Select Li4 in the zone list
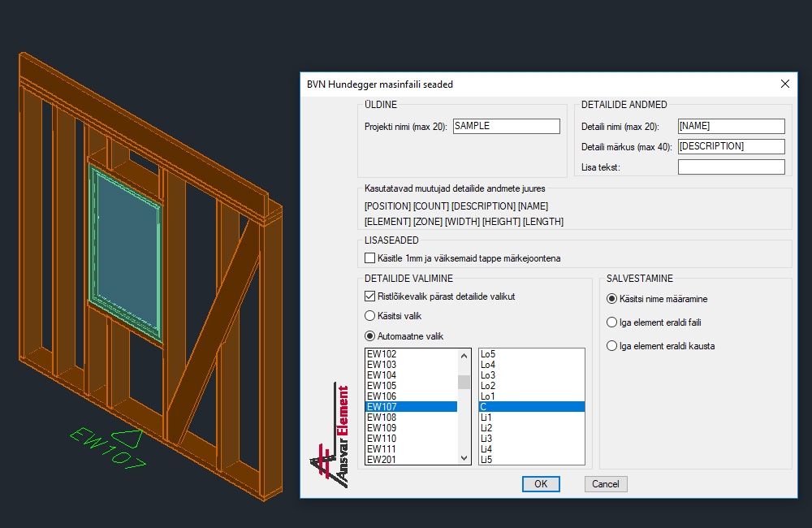 point(532,448)
